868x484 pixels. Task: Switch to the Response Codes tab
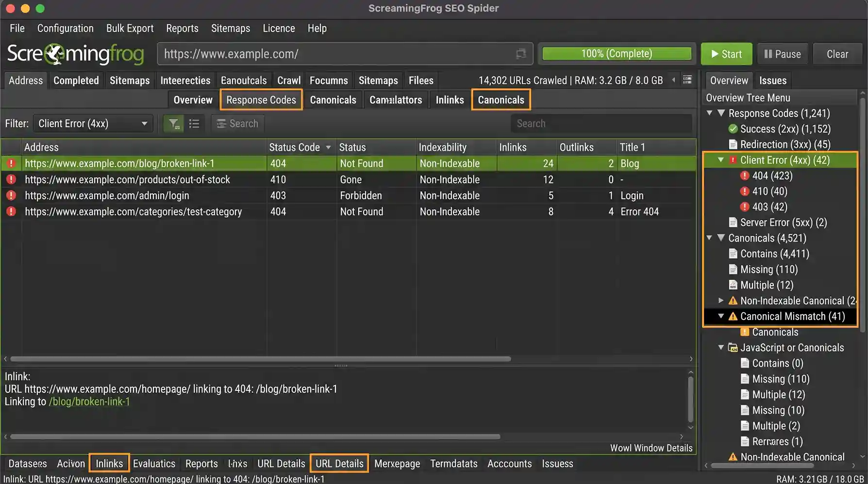[x=261, y=99]
